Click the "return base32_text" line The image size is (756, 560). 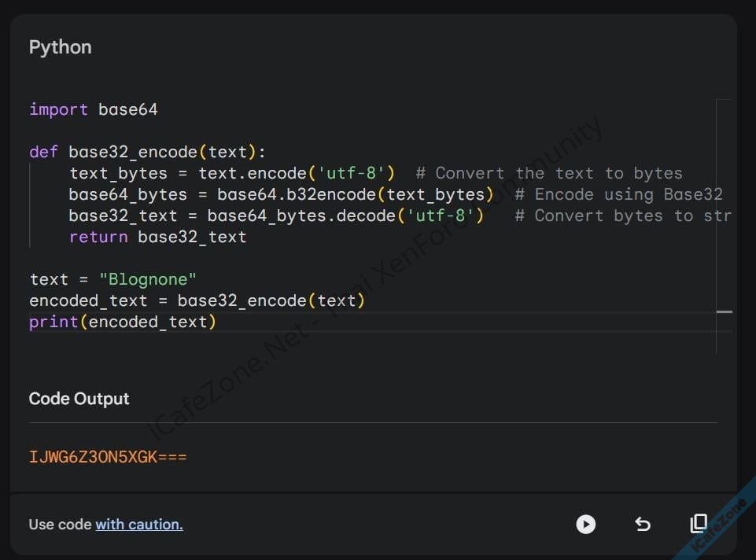(x=157, y=237)
